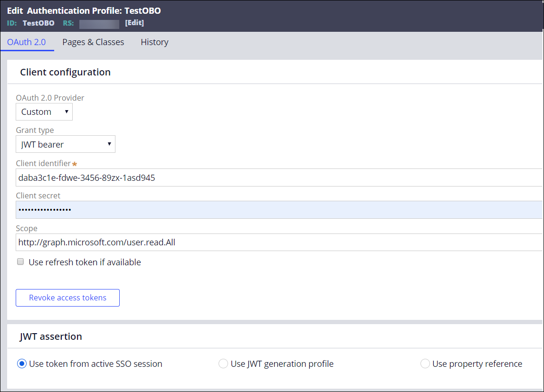544x392 pixels.
Task: Choose Use JWT generation profile option
Action: pyautogui.click(x=223, y=364)
